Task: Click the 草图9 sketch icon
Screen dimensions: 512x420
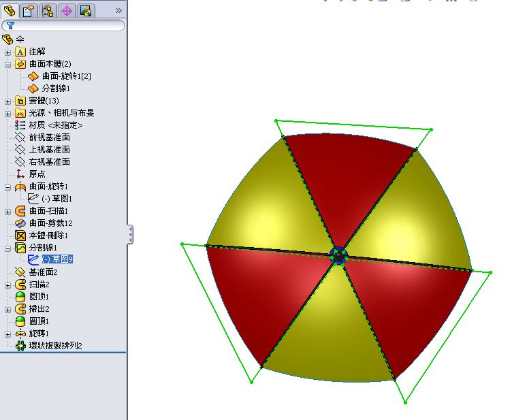Action: point(33,260)
